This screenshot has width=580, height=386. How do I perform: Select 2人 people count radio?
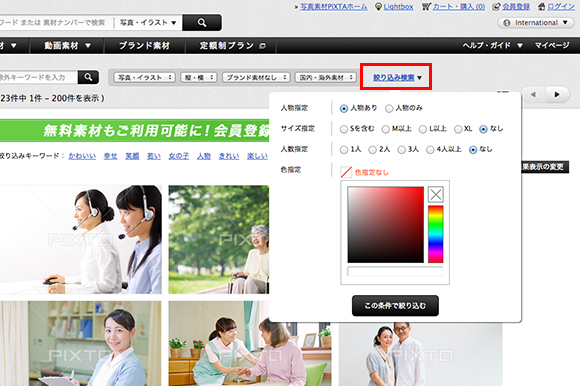click(372, 150)
